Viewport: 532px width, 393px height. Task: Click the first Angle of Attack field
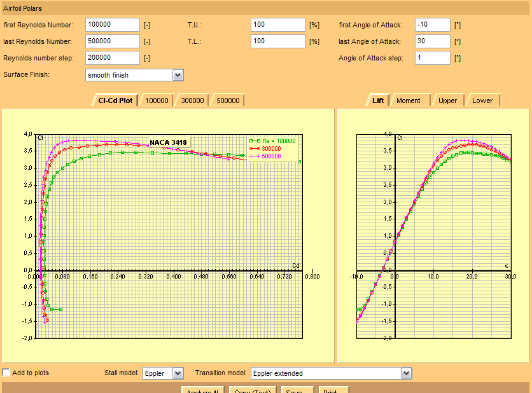pos(432,25)
